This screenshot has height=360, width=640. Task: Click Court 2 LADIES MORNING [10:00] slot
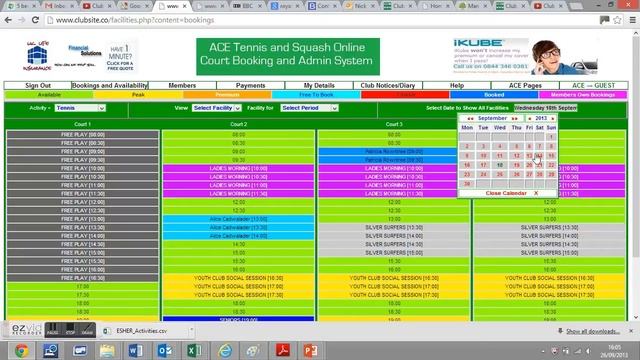[238, 169]
